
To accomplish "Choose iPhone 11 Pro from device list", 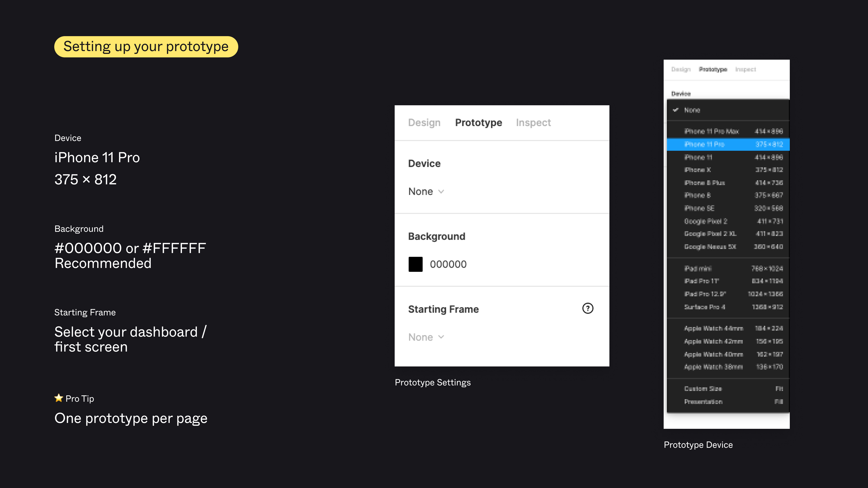I will click(728, 145).
